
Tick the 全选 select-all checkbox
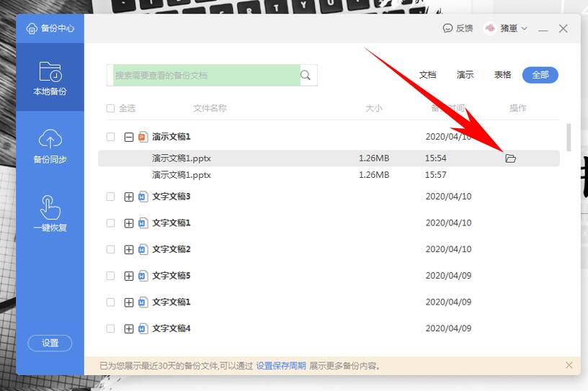click(110, 108)
